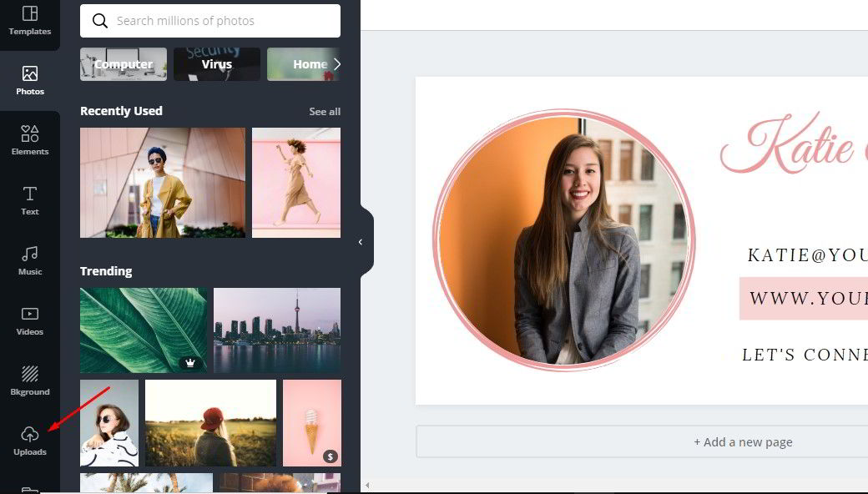Show more categories with right chevron
Image resolution: width=868 pixels, height=494 pixels.
[x=337, y=64]
